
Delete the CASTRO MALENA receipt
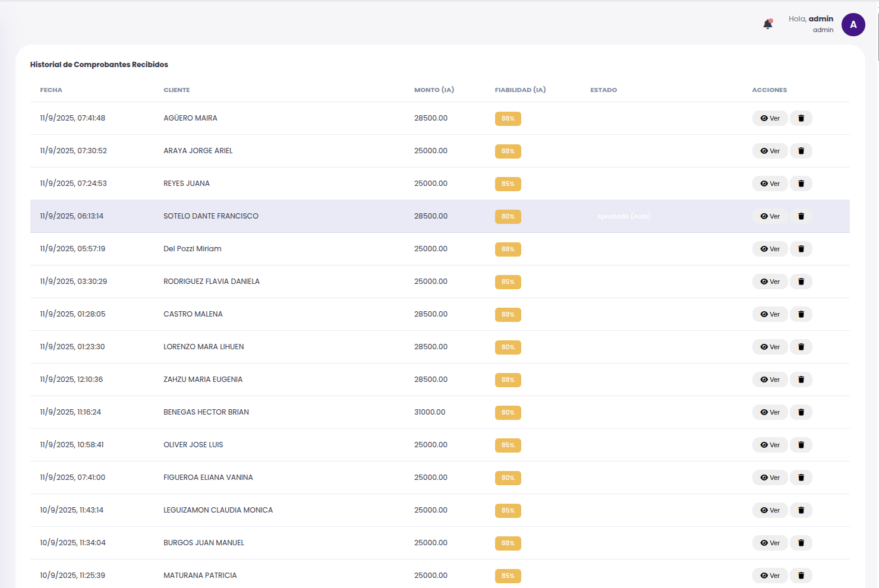coord(801,314)
